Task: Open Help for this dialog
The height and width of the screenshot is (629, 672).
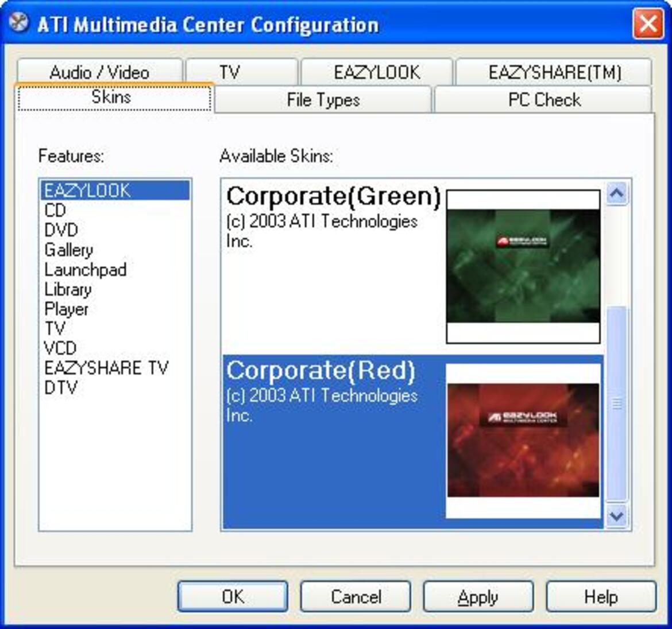Action: [x=601, y=596]
